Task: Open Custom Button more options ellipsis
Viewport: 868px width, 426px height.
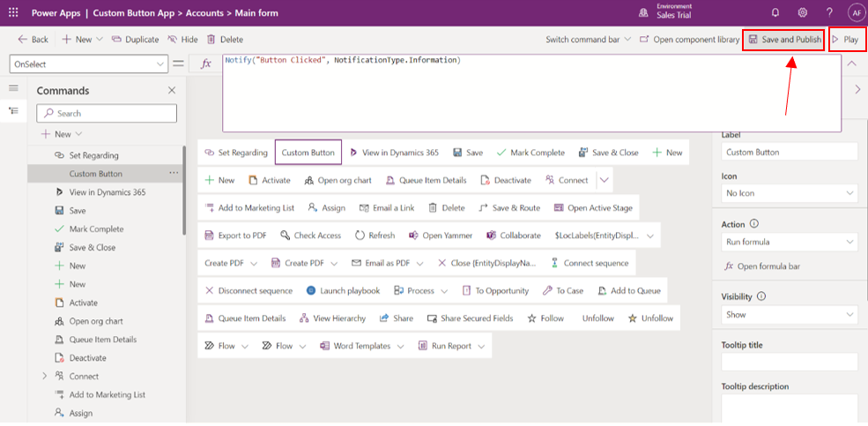Action: [x=174, y=174]
